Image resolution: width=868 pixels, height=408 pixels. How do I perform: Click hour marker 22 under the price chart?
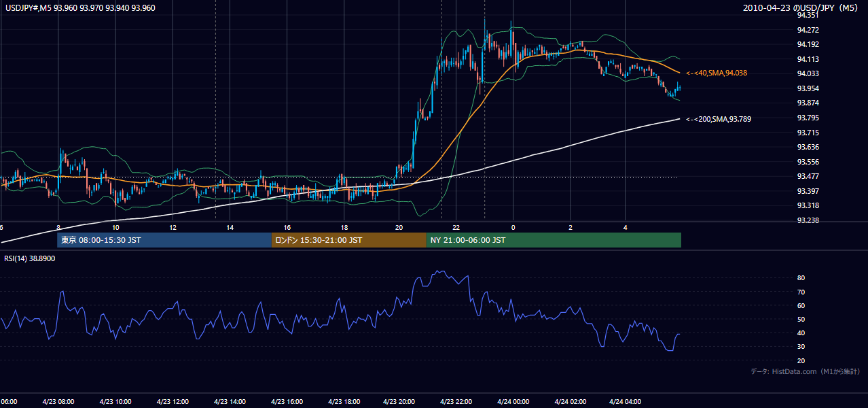[x=456, y=227]
